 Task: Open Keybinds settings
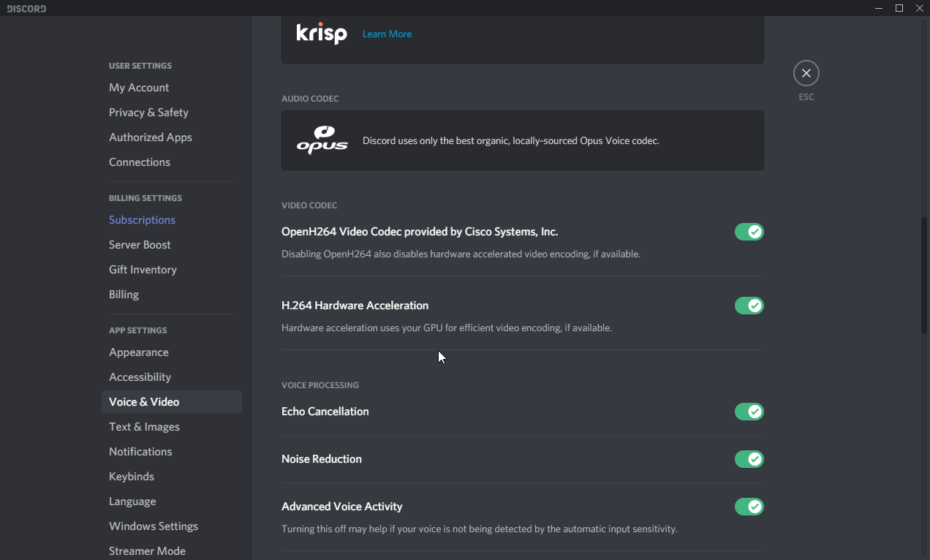coord(132,477)
